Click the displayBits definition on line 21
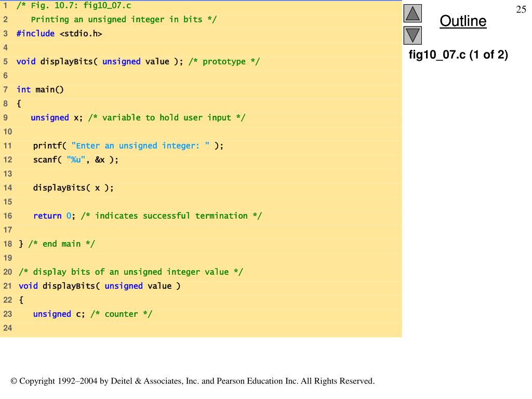This screenshot has height=399, width=532. coord(99,286)
